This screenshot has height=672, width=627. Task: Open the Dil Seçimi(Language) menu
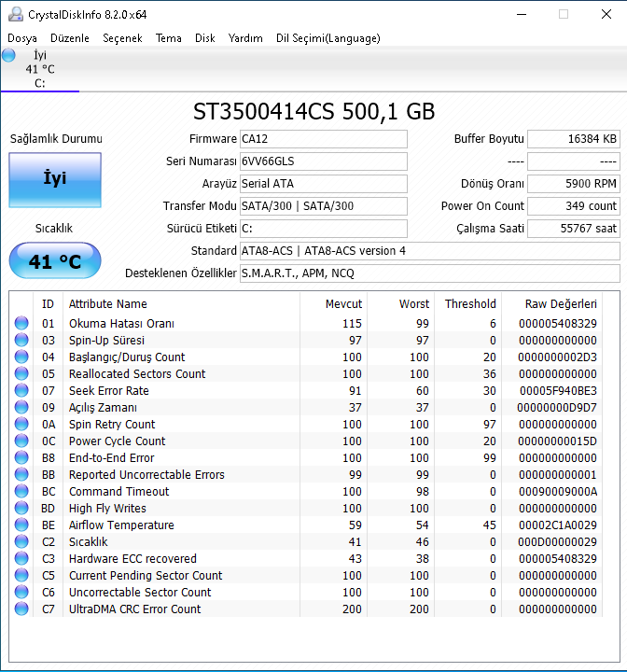coord(327,38)
